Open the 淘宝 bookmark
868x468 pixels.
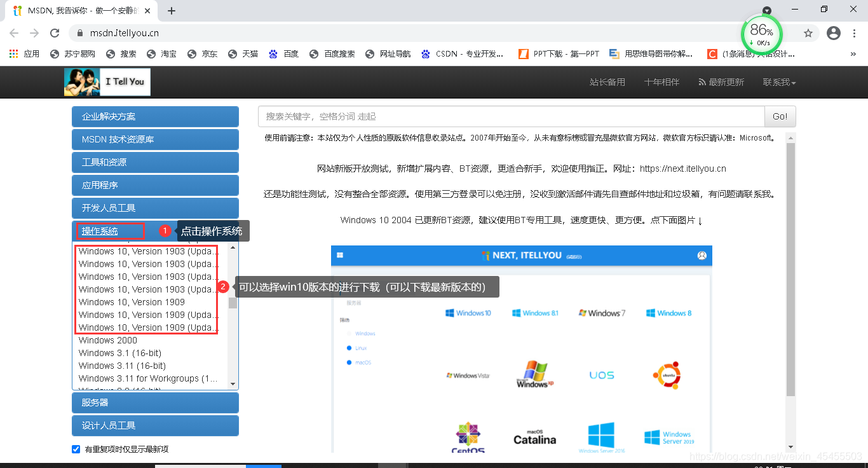[161, 54]
